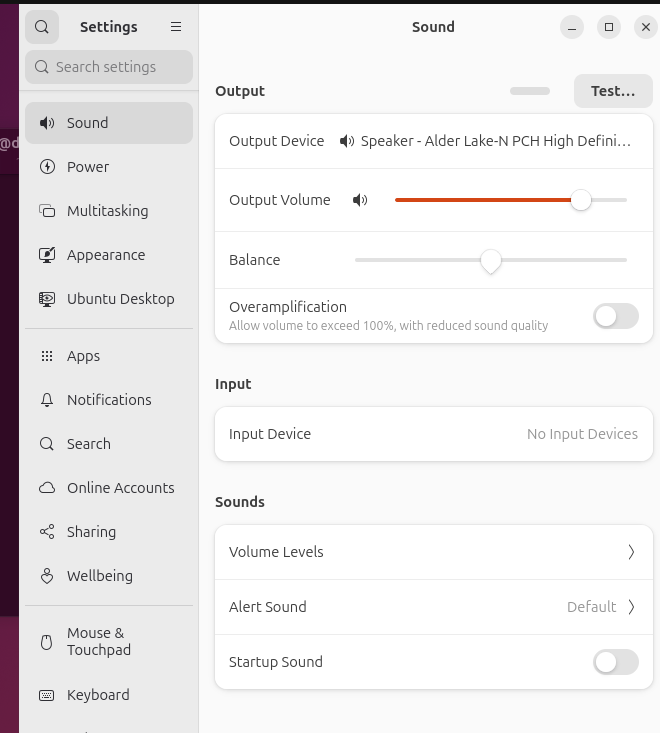Select Wellbeing in the sidebar
Screen dimensions: 660x733
pyautogui.click(x=99, y=576)
